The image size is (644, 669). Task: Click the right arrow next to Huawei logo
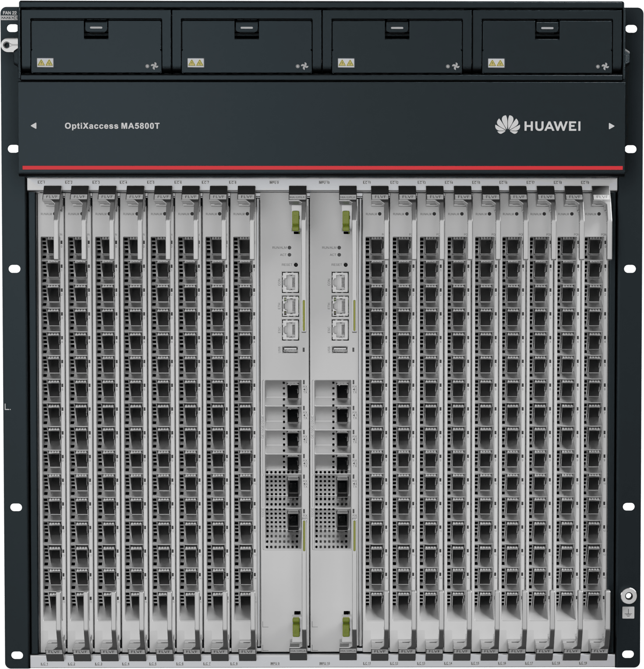coord(612,126)
